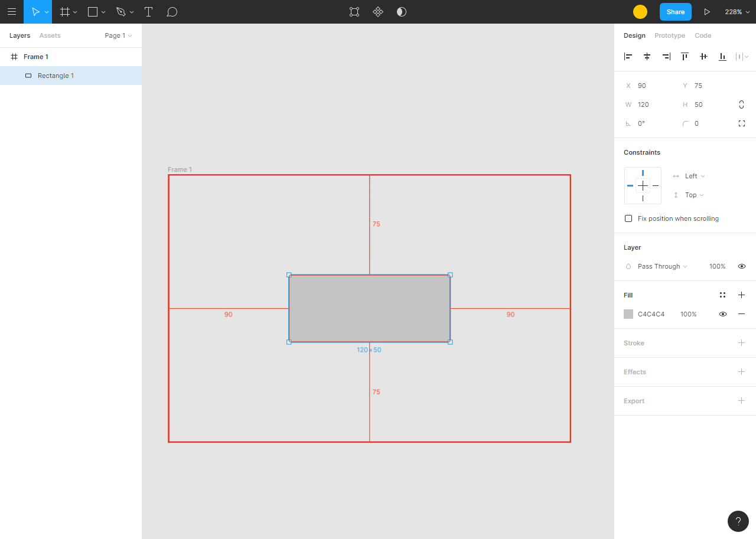Click the fill opacity 100% field
This screenshot has height=539, width=756.
pos(689,314)
